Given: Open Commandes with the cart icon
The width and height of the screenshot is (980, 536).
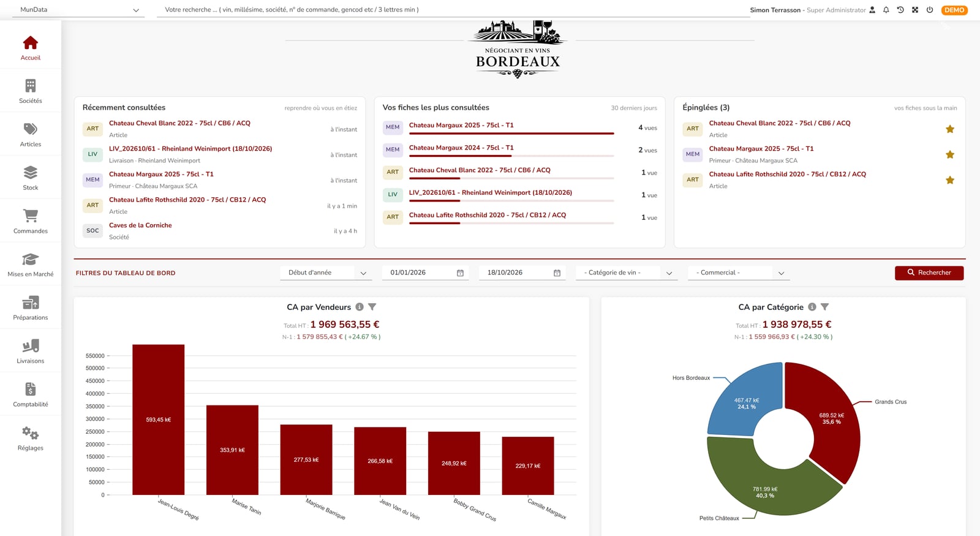Looking at the screenshot, I should tap(30, 222).
